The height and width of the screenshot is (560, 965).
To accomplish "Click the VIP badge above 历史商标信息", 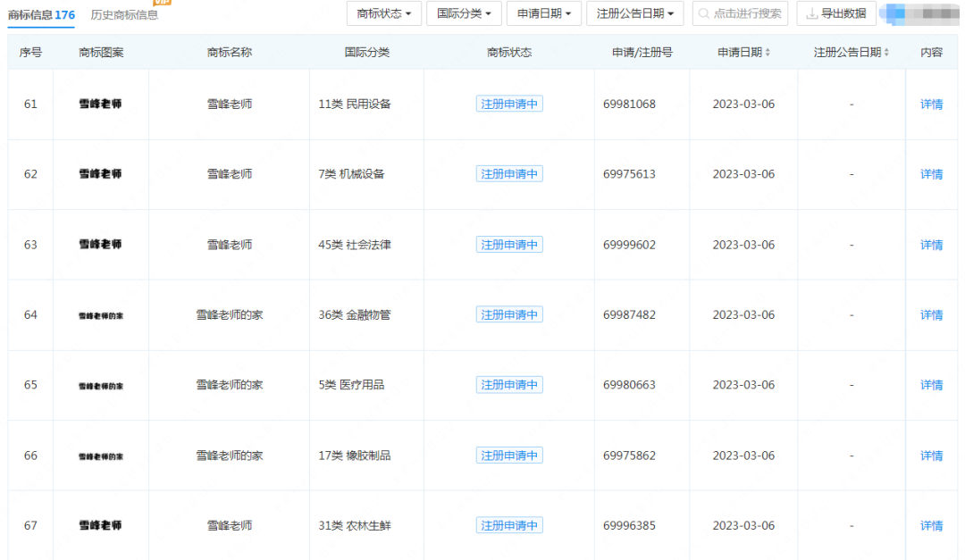I will pos(162,3).
